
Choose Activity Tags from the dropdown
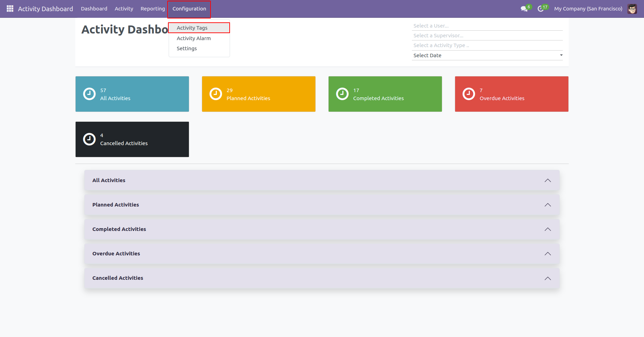(x=199, y=28)
